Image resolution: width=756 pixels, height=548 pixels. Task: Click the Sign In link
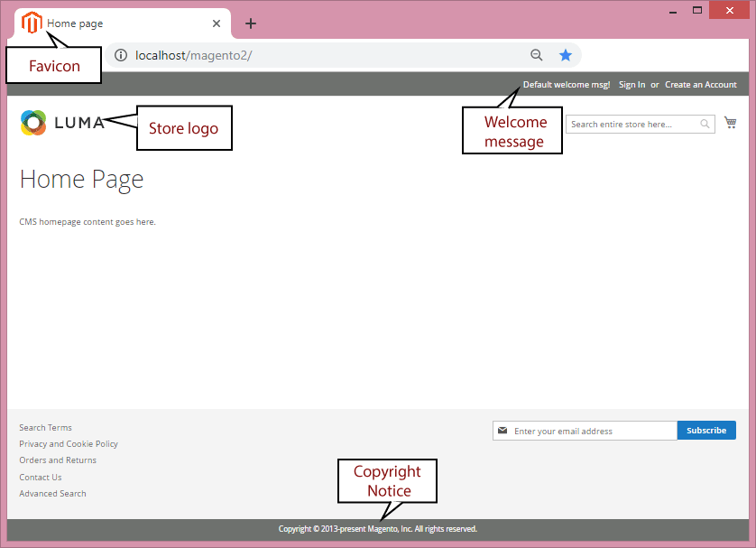click(x=632, y=85)
